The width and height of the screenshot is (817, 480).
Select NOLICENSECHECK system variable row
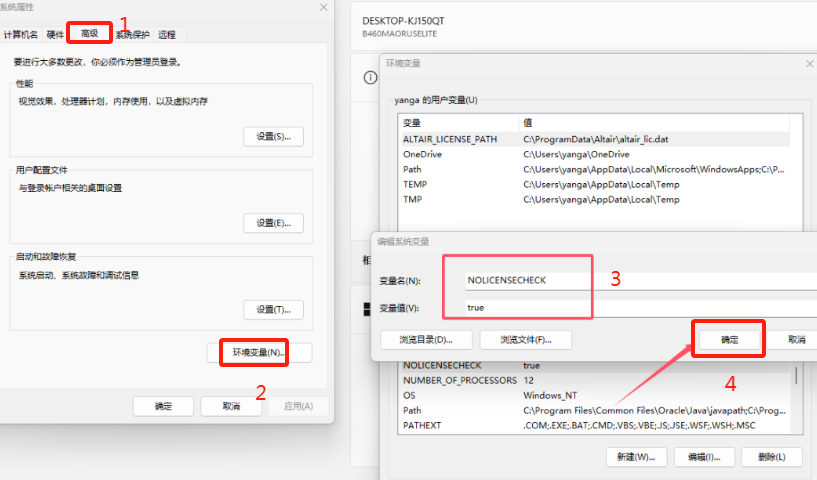tap(595, 366)
